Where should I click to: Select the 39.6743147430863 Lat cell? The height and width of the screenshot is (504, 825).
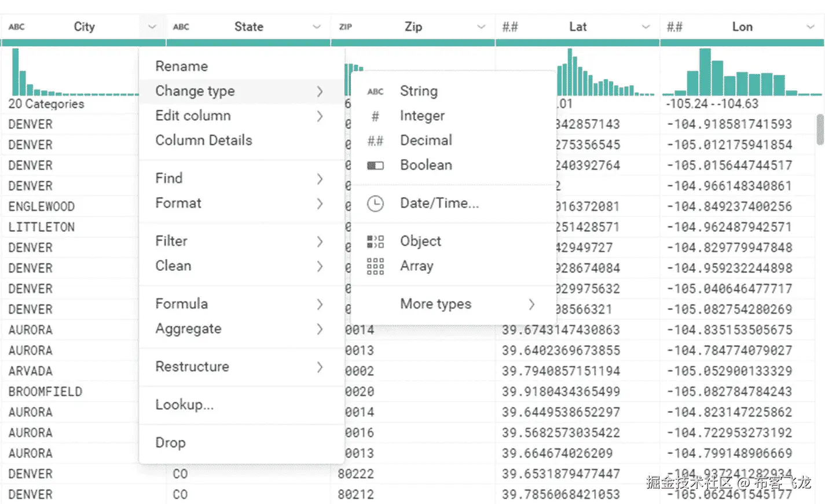coord(561,330)
